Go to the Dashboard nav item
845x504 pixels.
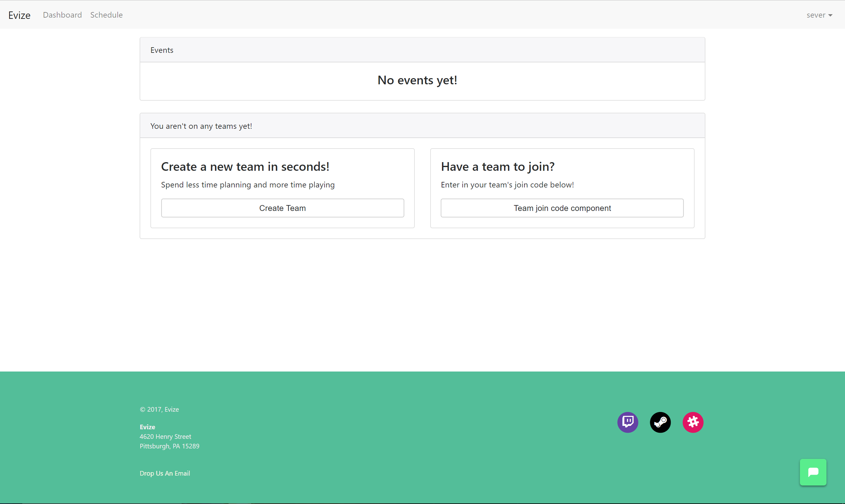coord(62,15)
